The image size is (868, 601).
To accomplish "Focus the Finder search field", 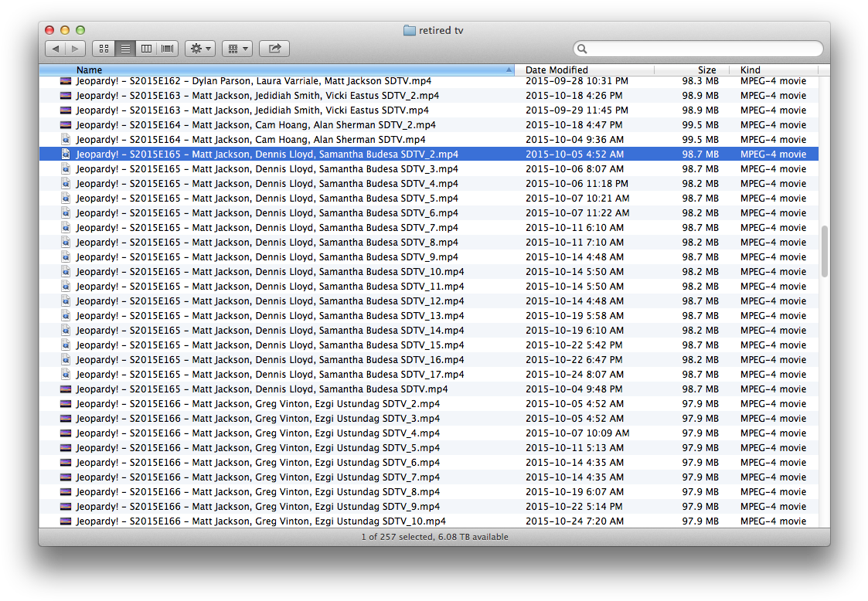I will tap(698, 49).
